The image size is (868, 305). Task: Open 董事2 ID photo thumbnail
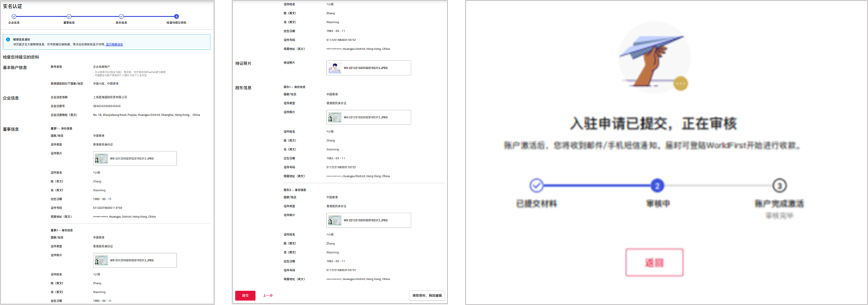coord(101,260)
